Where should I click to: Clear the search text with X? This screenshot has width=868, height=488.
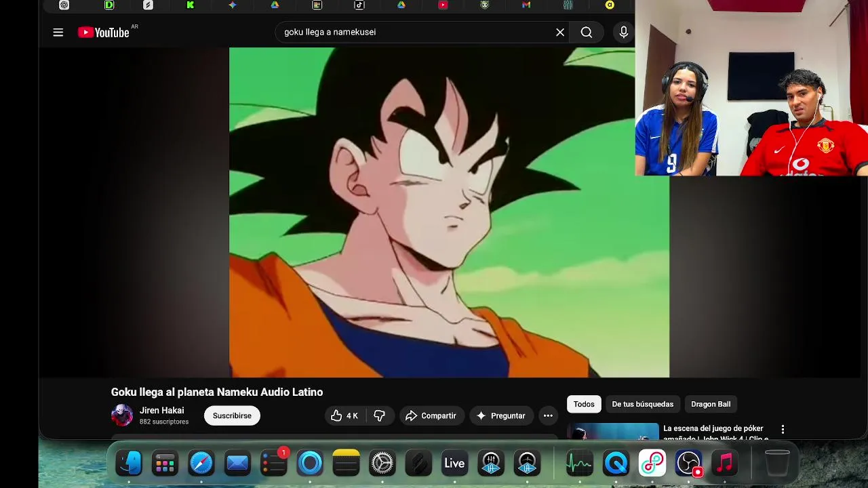pyautogui.click(x=560, y=32)
